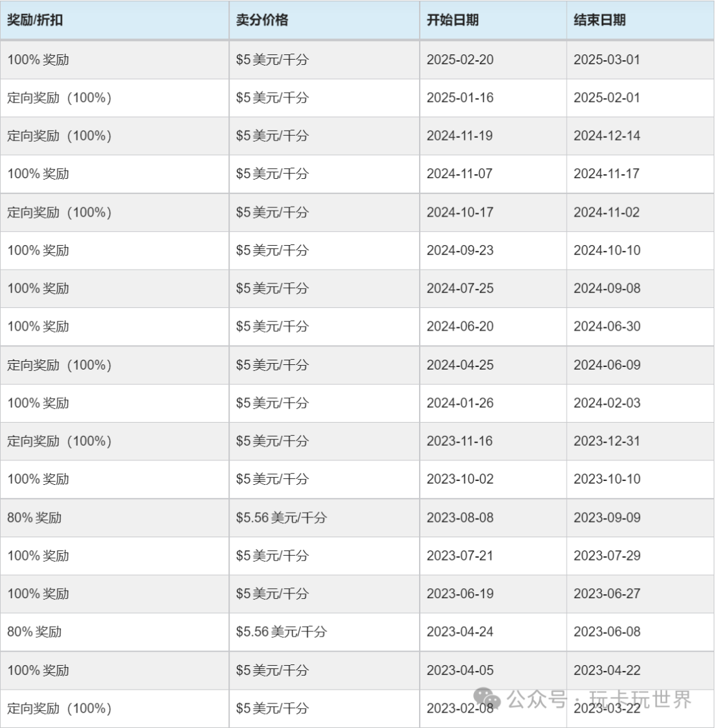Select start date 2023-07-21
The width and height of the screenshot is (715, 728).
click(x=460, y=556)
